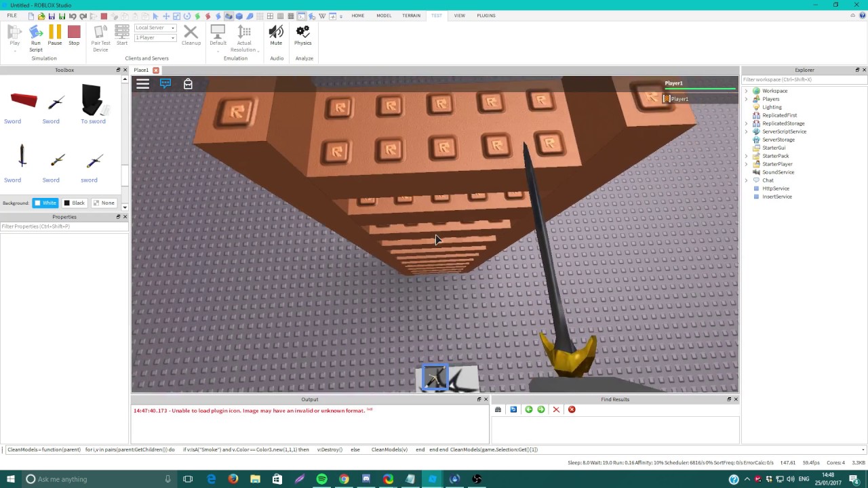
Task: Expand the Chat node in Explorer
Action: (x=747, y=180)
